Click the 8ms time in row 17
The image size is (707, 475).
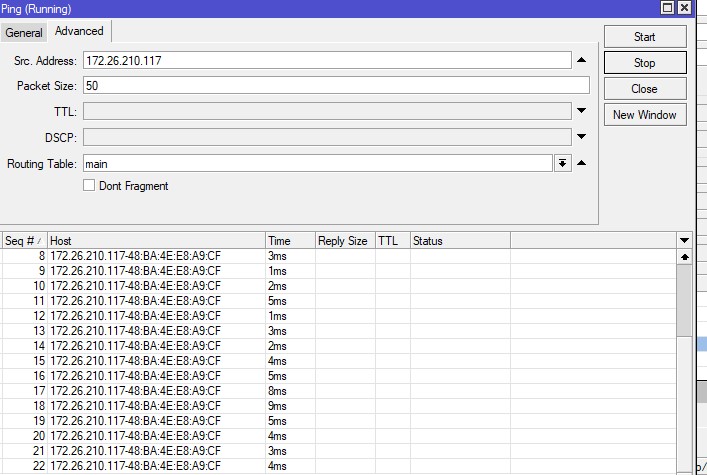click(277, 391)
